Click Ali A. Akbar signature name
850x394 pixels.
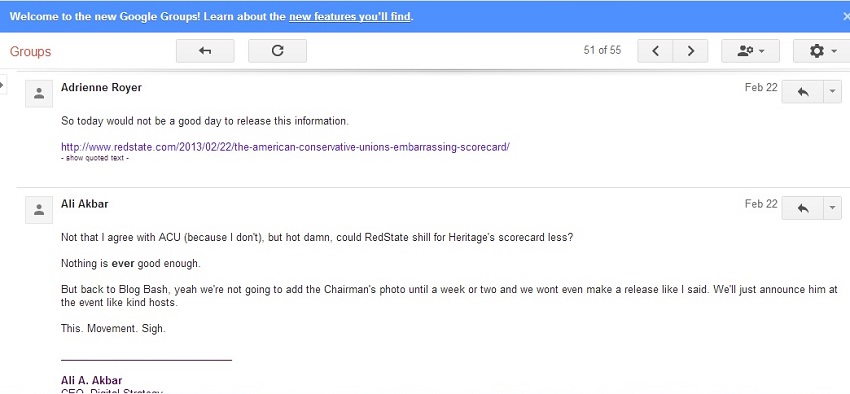pos(92,380)
